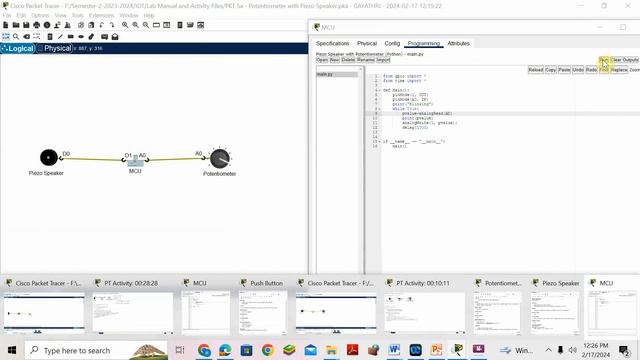640x360 pixels.
Task: Switch to Logical workspace view
Action: (18, 48)
